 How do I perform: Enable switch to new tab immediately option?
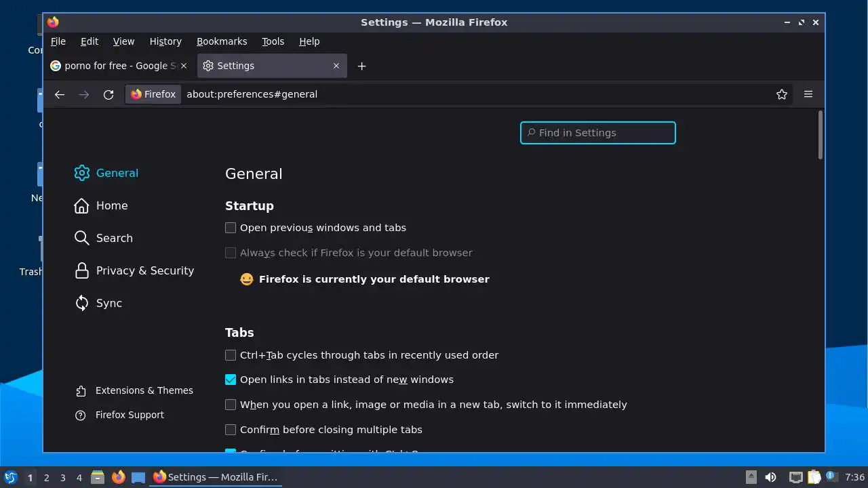click(x=231, y=405)
